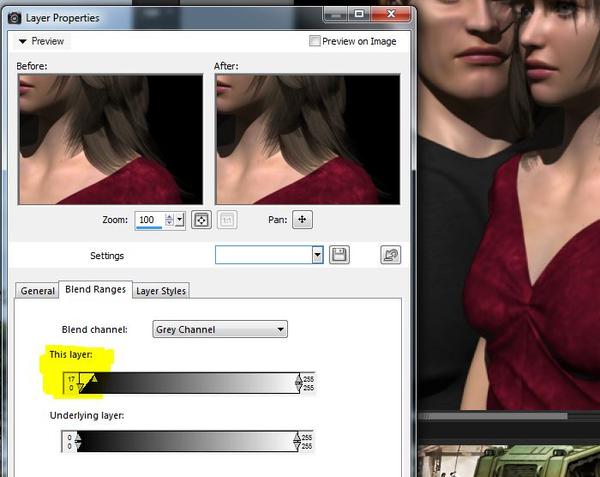600x477 pixels.
Task: Click the Before preview thumbnail
Action: 110,139
